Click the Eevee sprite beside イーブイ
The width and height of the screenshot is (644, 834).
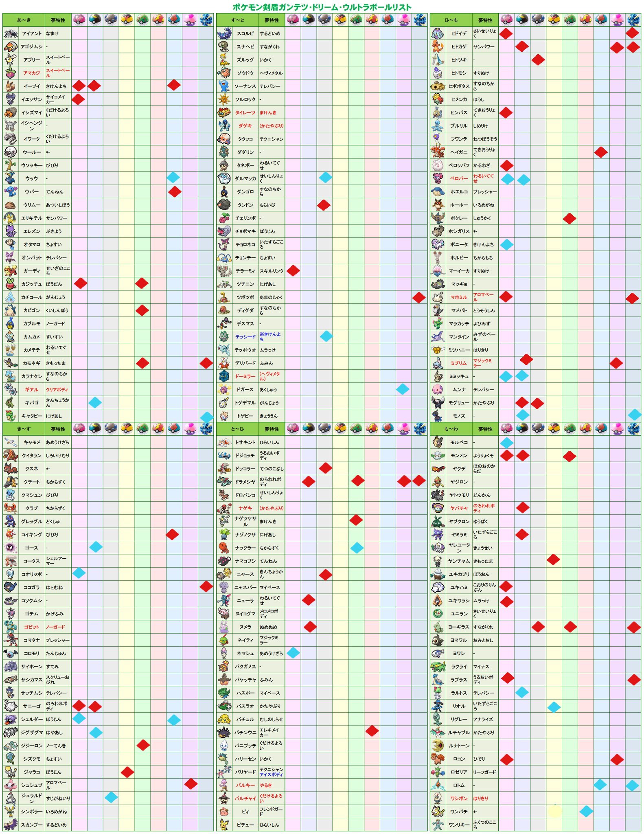(11, 86)
